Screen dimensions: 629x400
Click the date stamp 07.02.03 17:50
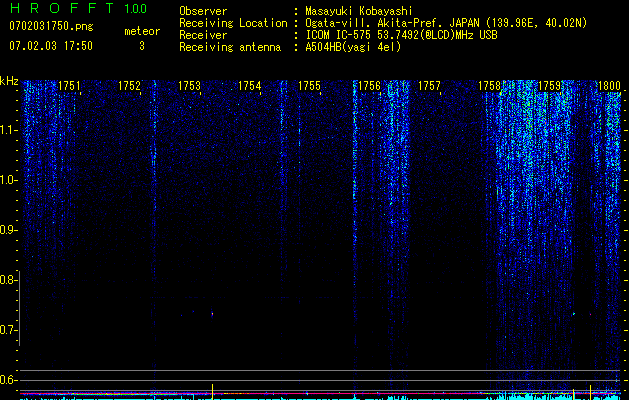click(51, 45)
